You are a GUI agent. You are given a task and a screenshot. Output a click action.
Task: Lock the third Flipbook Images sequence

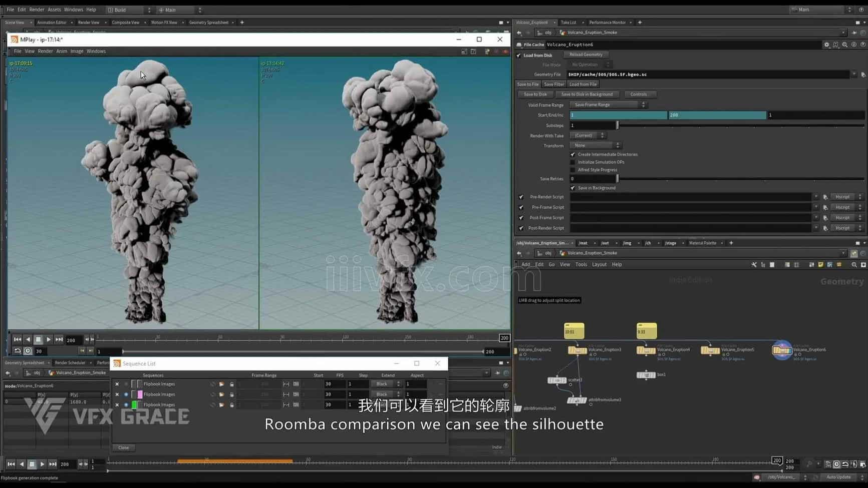pyautogui.click(x=231, y=405)
